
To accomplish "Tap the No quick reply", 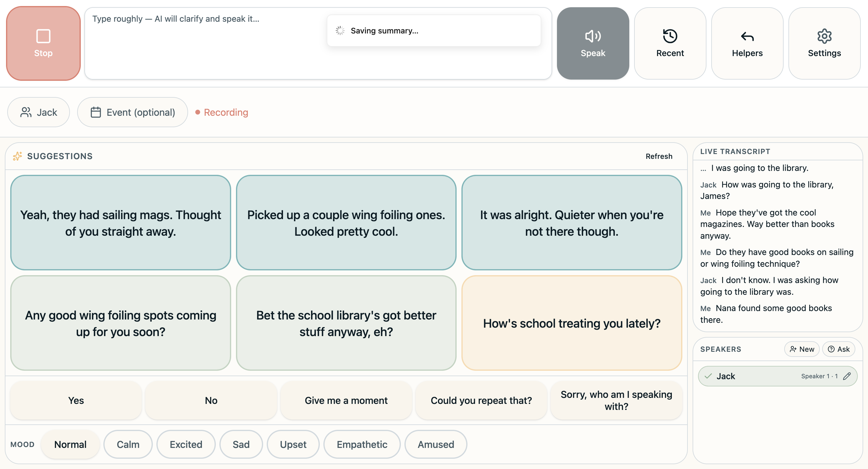I will (x=211, y=400).
